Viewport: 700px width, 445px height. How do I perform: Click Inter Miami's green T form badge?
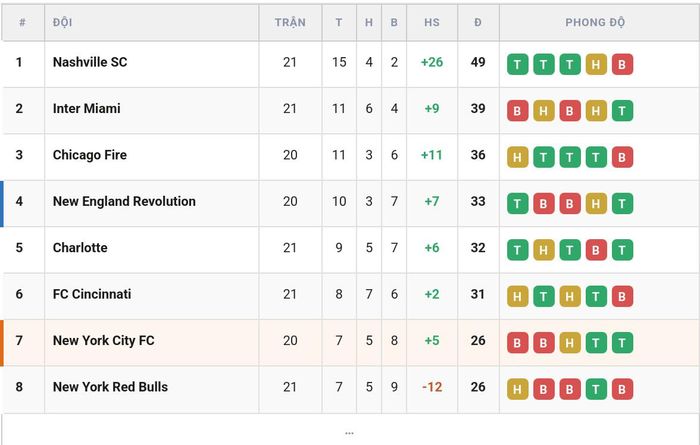pyautogui.click(x=622, y=111)
